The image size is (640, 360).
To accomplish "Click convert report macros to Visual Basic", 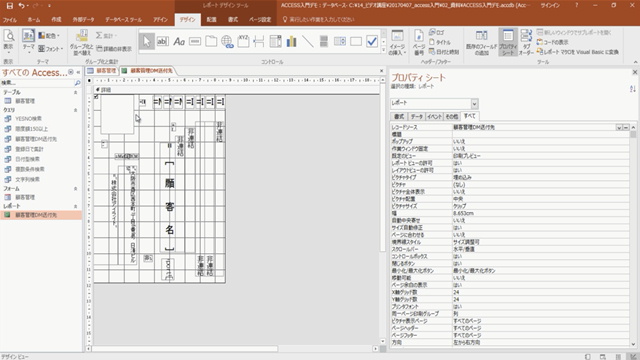I will coord(578,52).
